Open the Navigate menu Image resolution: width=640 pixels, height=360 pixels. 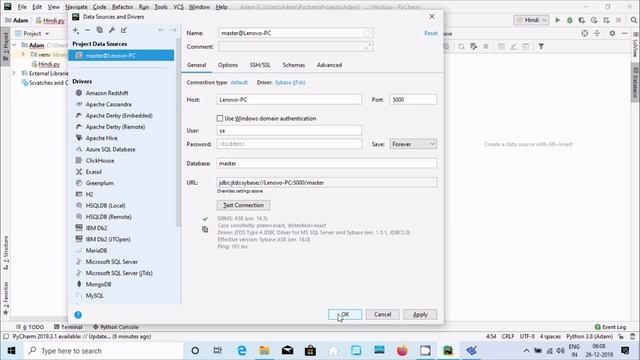76,7
